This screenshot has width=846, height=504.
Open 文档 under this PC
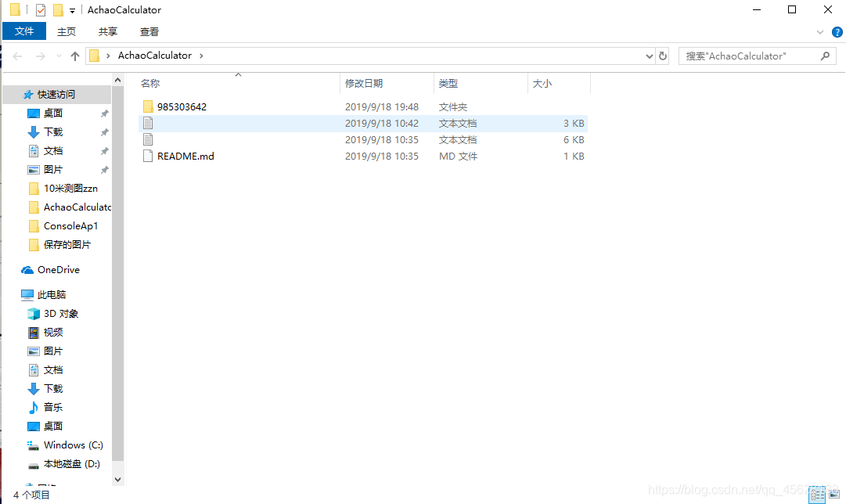53,370
